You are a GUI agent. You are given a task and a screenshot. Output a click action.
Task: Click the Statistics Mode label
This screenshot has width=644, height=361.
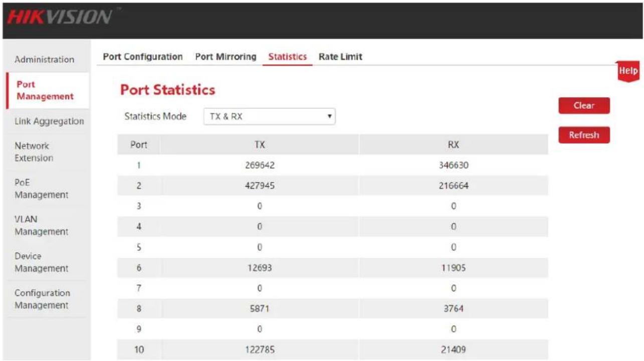click(155, 116)
